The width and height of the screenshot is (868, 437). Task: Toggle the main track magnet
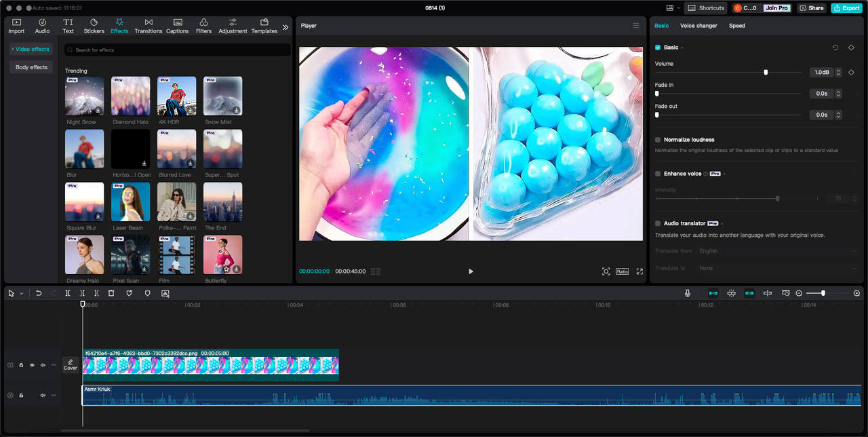[x=713, y=293]
